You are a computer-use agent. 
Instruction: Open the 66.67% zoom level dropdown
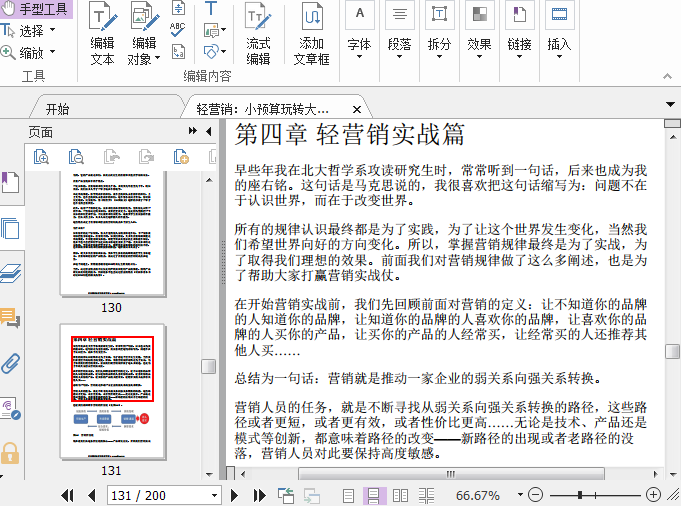(520, 495)
